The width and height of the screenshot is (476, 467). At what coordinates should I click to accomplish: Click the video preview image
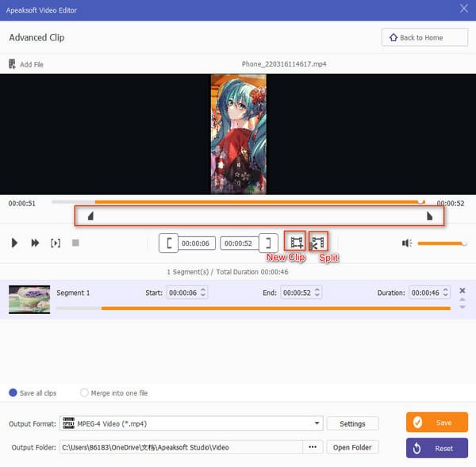(x=238, y=134)
